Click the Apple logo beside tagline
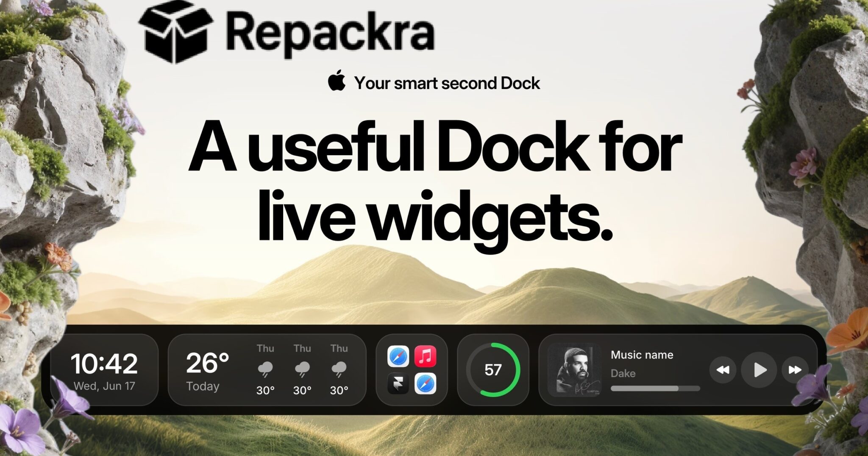The height and width of the screenshot is (456, 868). (x=337, y=81)
